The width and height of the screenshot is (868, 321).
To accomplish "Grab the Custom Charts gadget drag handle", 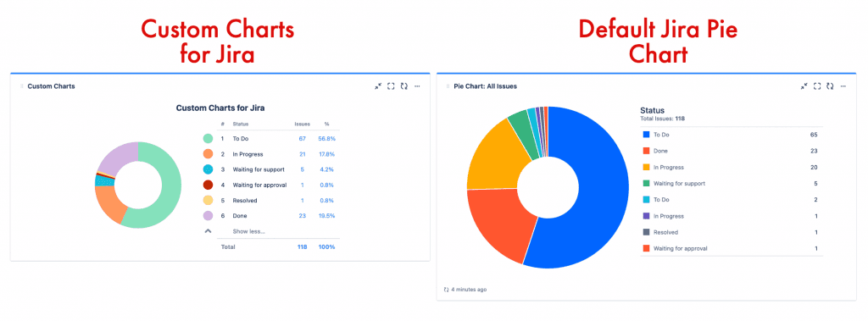I will point(22,86).
